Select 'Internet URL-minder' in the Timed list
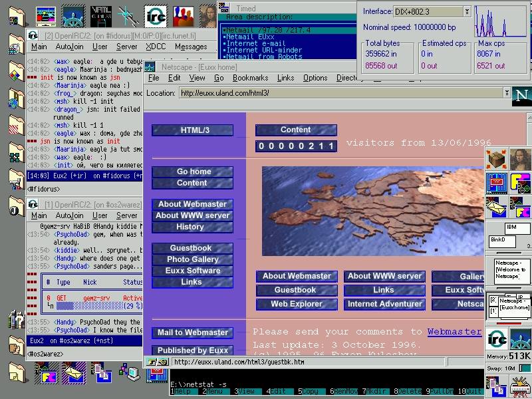The width and height of the screenshot is (532, 399). pyautogui.click(x=263, y=50)
